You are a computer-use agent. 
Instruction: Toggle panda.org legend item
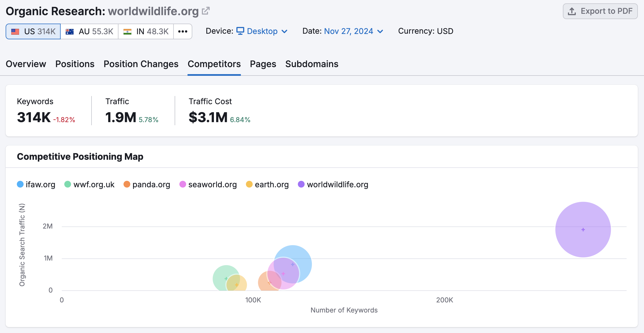(x=147, y=184)
